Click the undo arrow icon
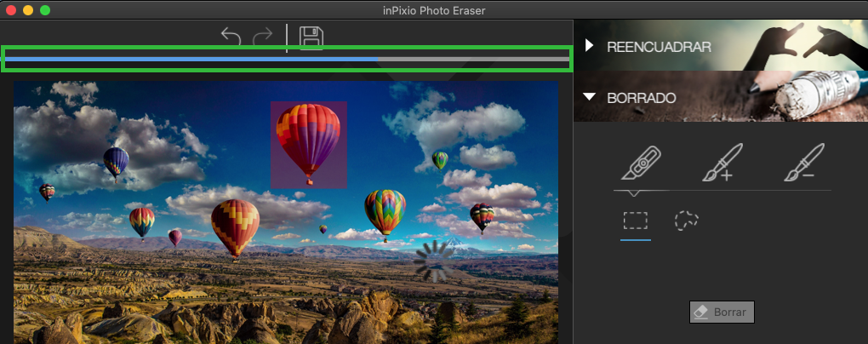Screen dimensions: 868x344 pos(231,37)
